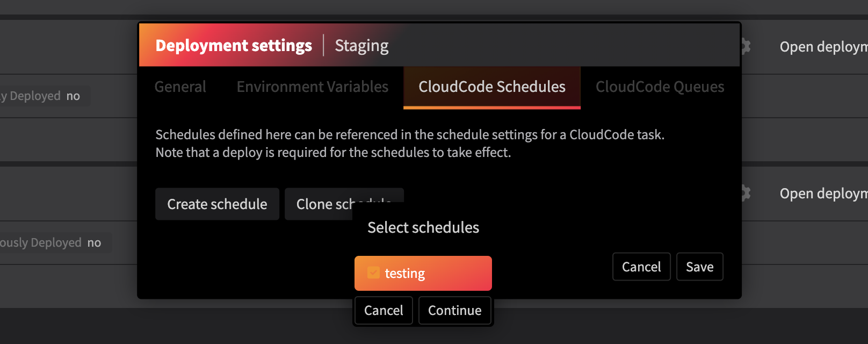Screen dimensions: 868x344
Task: Switch to the General tab
Action: coord(180,87)
